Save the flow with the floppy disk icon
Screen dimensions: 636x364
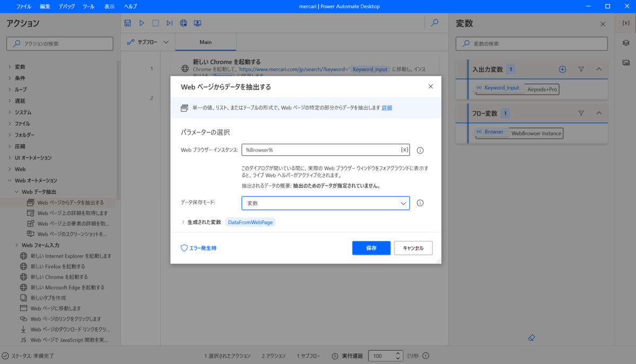(127, 23)
